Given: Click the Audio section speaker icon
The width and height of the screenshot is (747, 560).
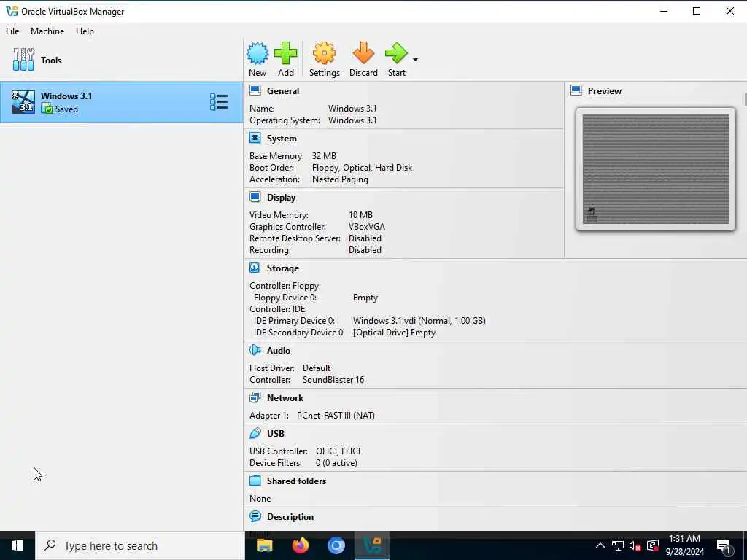Looking at the screenshot, I should coord(255,351).
